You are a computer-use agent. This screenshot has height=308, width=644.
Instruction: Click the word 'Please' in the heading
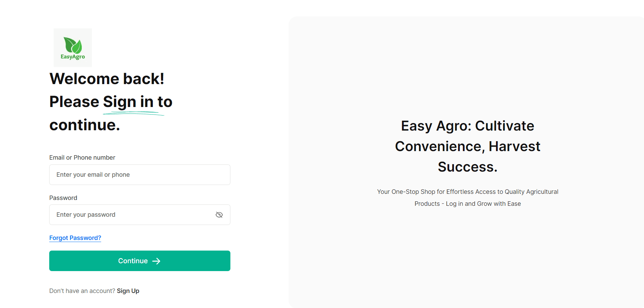(x=74, y=102)
